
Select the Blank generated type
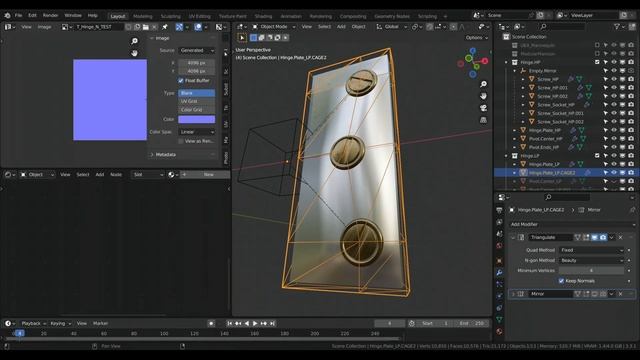click(x=197, y=93)
